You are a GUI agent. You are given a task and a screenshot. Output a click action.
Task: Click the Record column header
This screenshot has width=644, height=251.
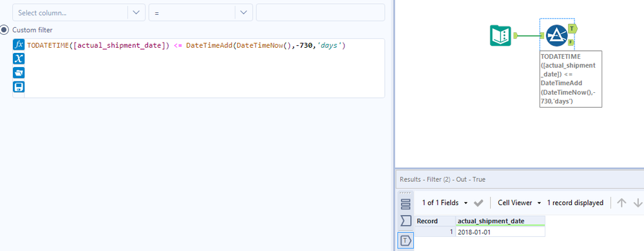(435, 221)
